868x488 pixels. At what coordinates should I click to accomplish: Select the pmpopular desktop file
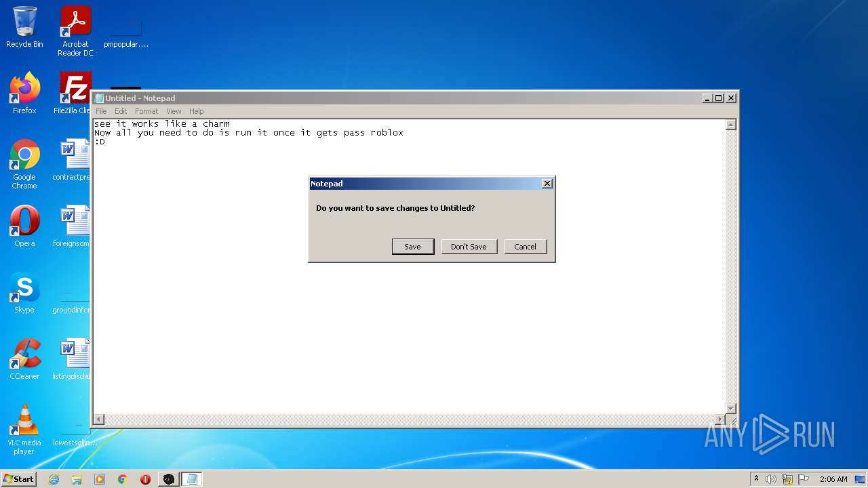point(126,31)
